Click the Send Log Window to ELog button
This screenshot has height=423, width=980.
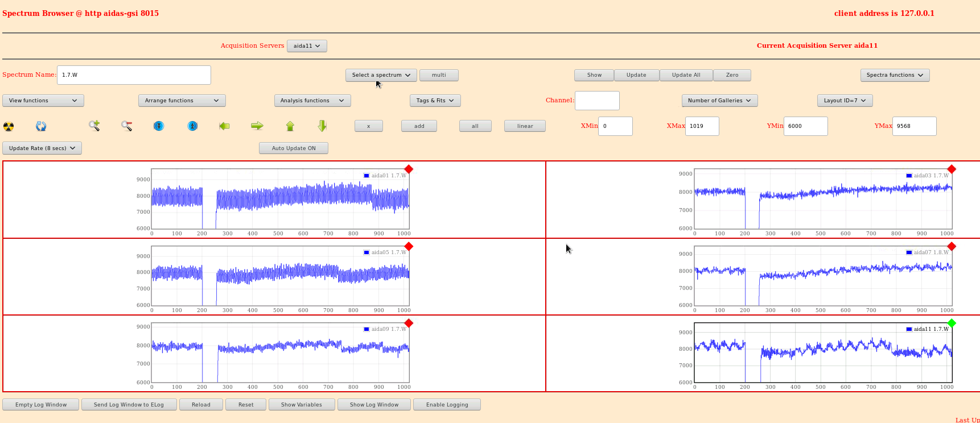[129, 405]
